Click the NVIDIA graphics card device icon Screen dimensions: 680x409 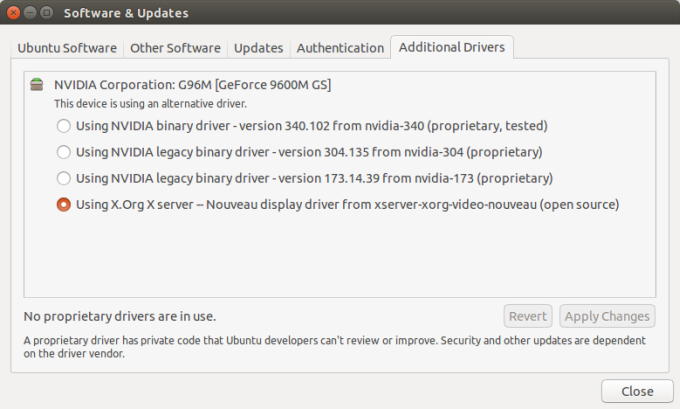[37, 85]
